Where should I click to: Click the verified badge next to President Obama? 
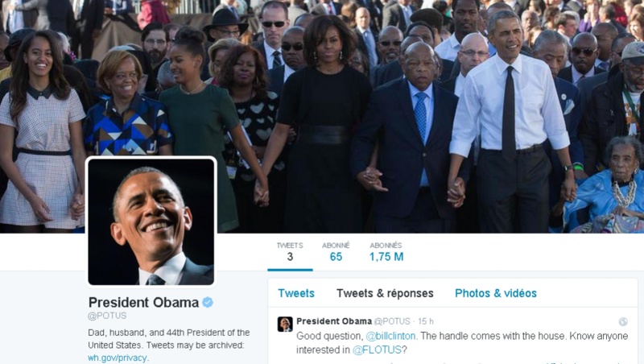(x=208, y=302)
